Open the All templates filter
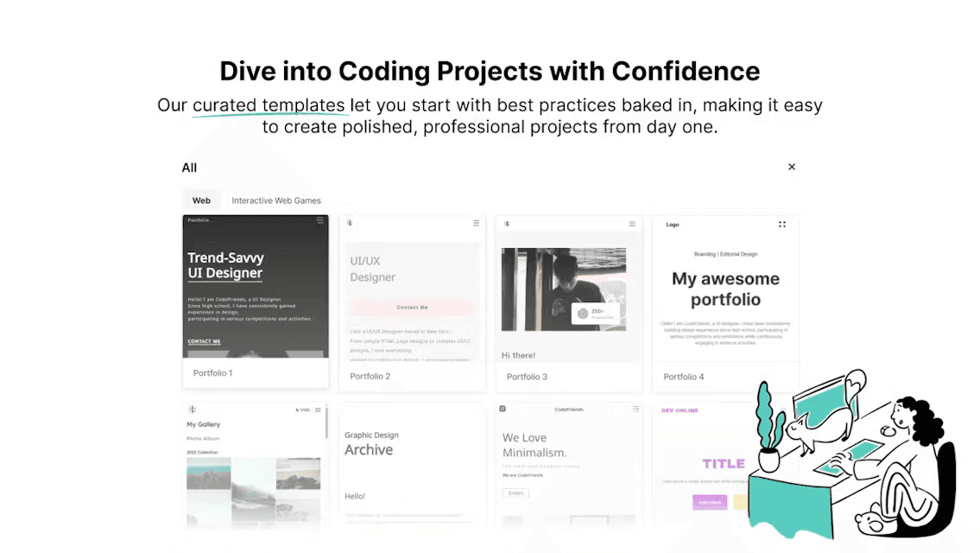Screen dimensions: 980x553 coord(190,167)
